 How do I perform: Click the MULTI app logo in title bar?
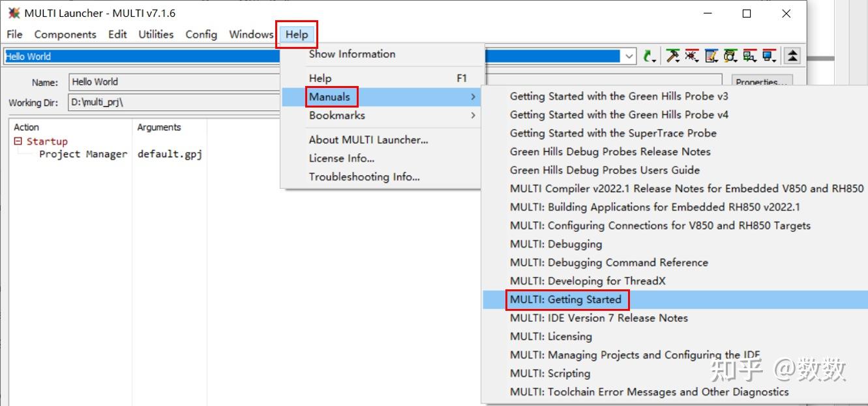click(x=13, y=13)
